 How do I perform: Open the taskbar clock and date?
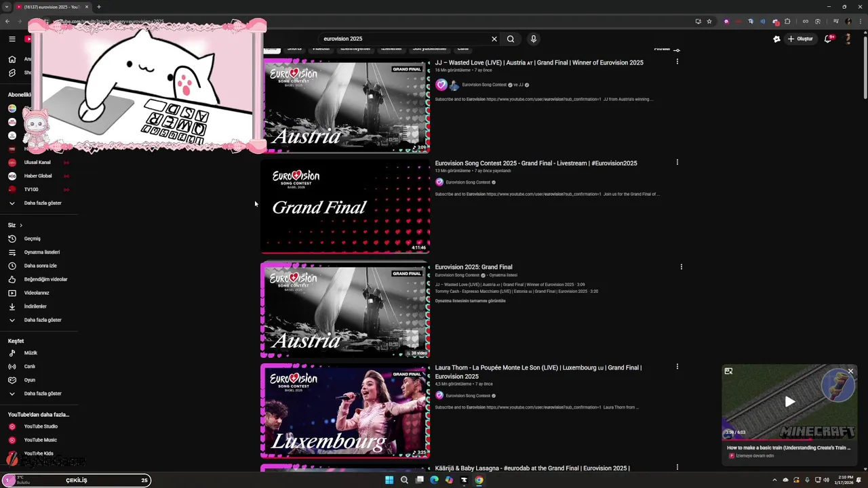[846, 480]
